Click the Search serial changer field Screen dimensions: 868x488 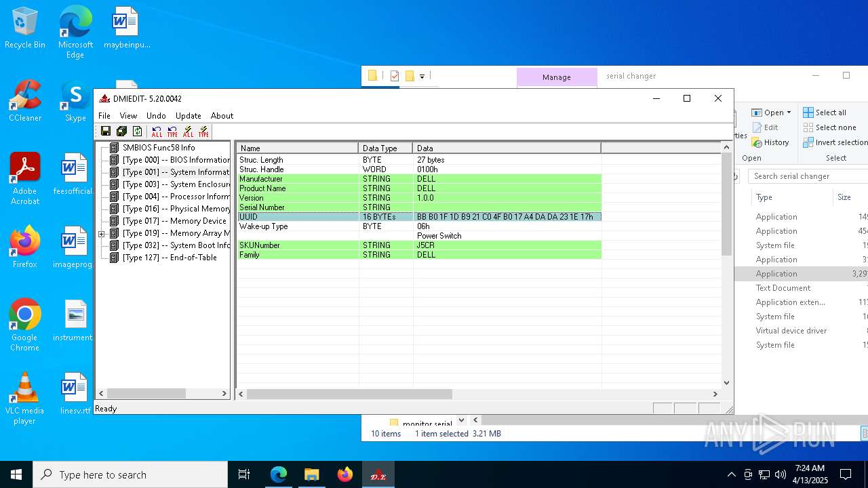[808, 176]
